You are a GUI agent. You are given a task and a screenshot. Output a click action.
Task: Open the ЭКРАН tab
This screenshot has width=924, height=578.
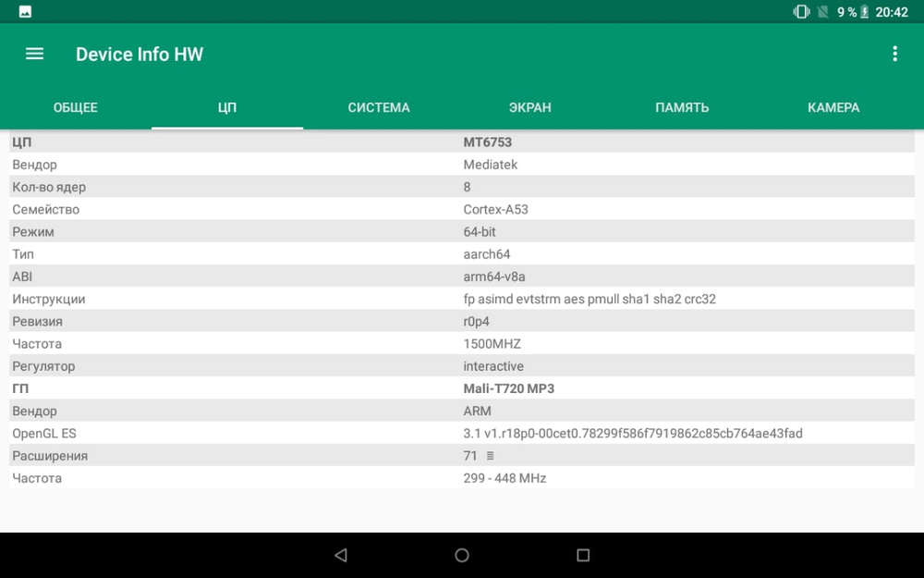click(529, 107)
